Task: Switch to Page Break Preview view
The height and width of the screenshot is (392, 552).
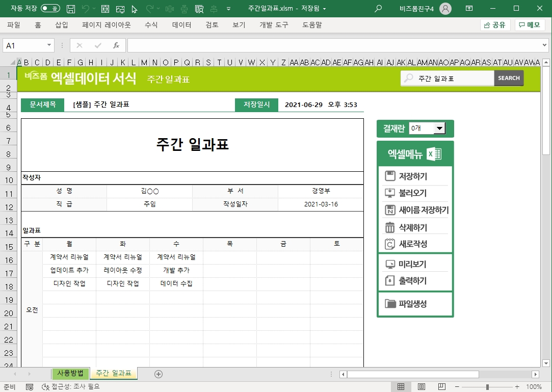Action: click(442, 387)
